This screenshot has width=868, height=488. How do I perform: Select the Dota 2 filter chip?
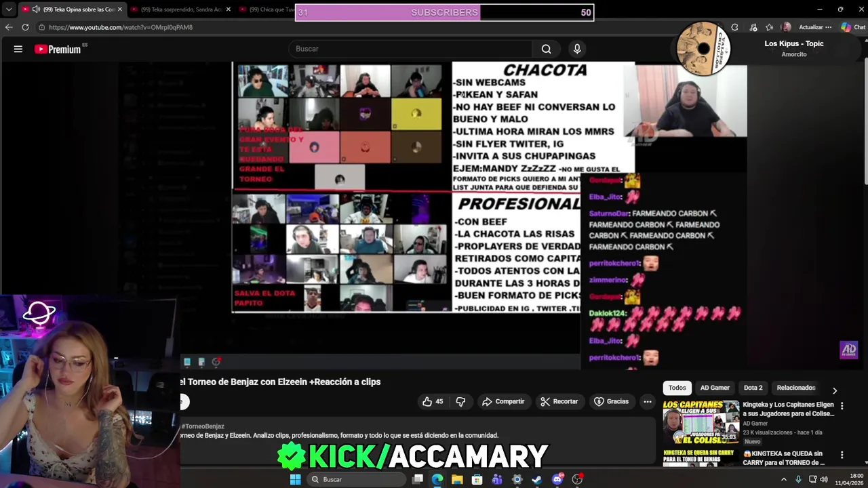click(753, 388)
